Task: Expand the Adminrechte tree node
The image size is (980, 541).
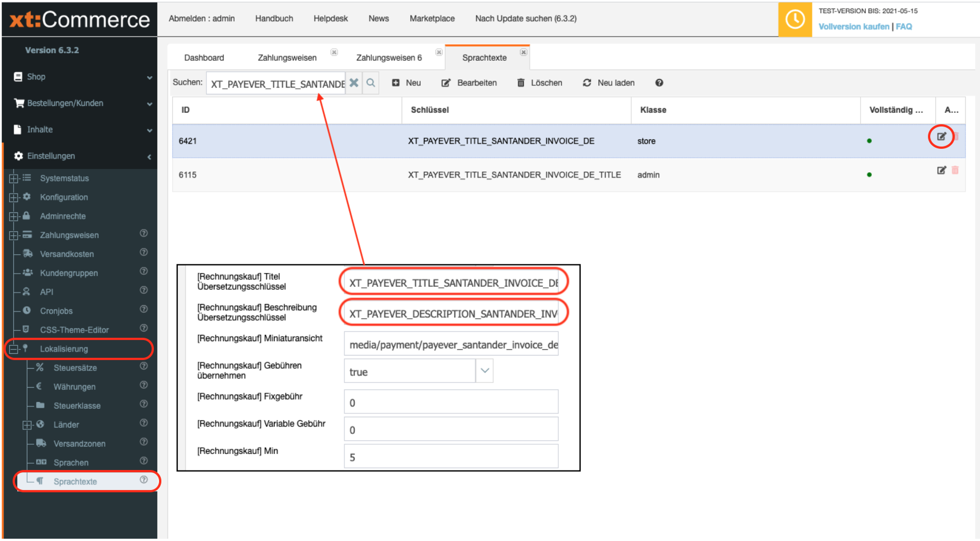Action: pyautogui.click(x=14, y=216)
